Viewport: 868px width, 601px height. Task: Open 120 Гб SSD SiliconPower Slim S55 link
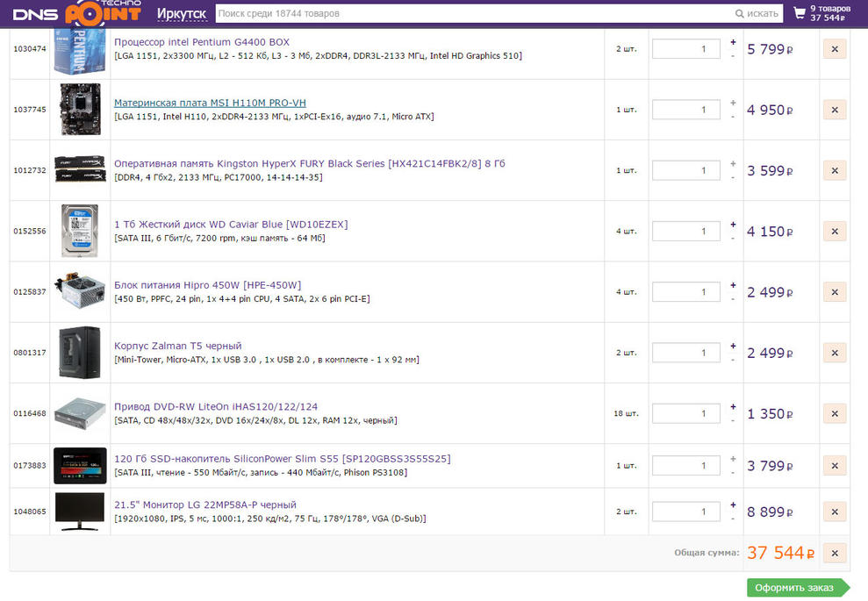[283, 459]
